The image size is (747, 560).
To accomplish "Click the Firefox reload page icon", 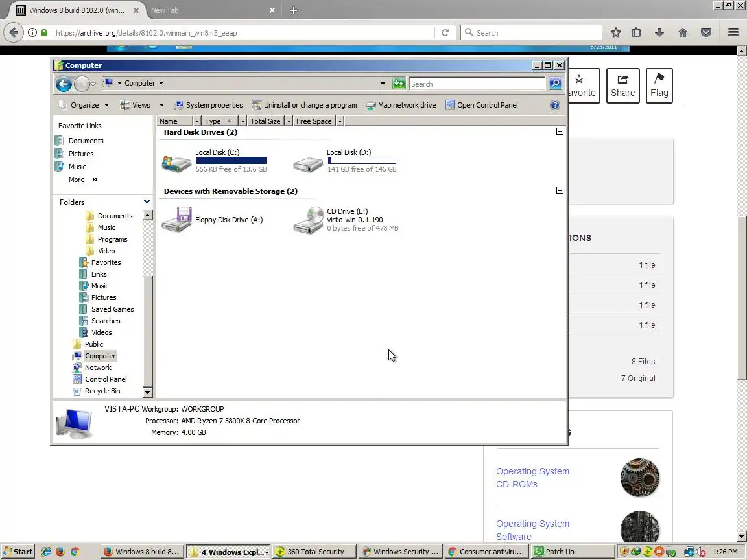I will coord(445,32).
